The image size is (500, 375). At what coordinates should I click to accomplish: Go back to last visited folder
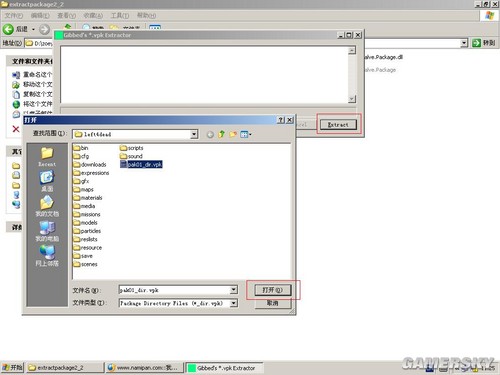210,134
